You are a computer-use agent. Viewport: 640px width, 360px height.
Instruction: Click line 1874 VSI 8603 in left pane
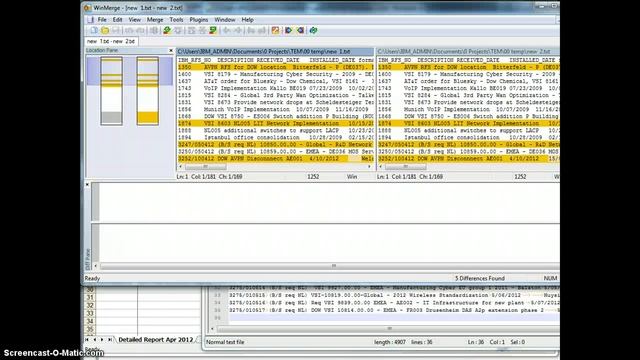[x=275, y=123]
